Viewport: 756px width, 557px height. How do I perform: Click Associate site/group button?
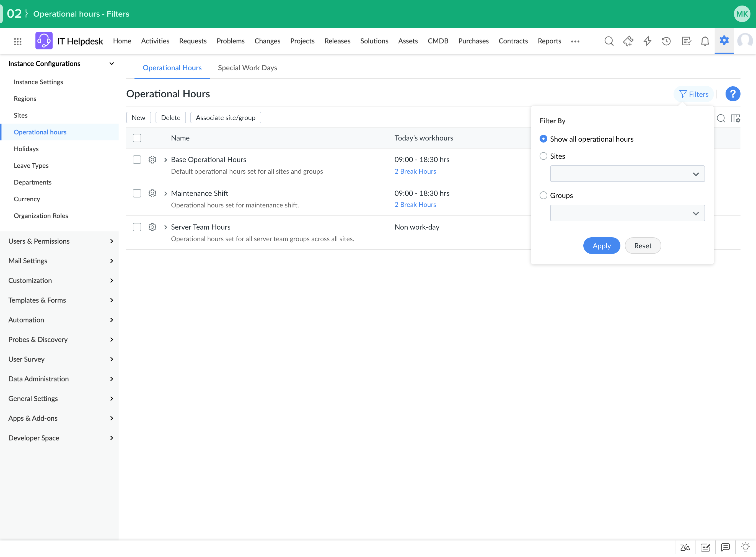pos(225,118)
